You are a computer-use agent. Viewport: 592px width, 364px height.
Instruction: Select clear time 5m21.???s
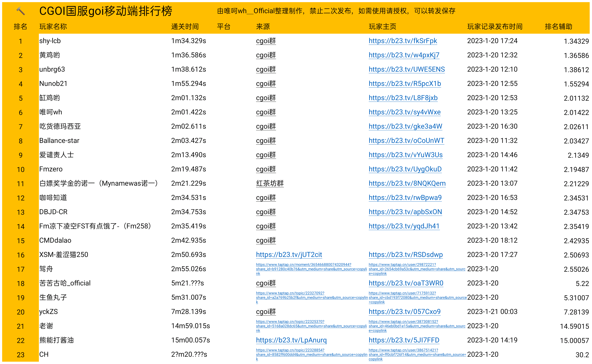187,283
